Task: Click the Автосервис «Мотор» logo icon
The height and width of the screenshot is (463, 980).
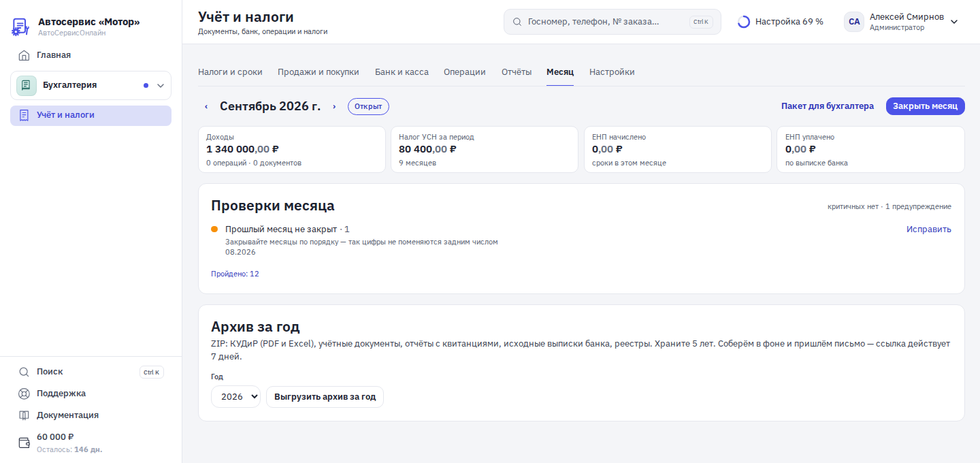Action: click(x=20, y=27)
